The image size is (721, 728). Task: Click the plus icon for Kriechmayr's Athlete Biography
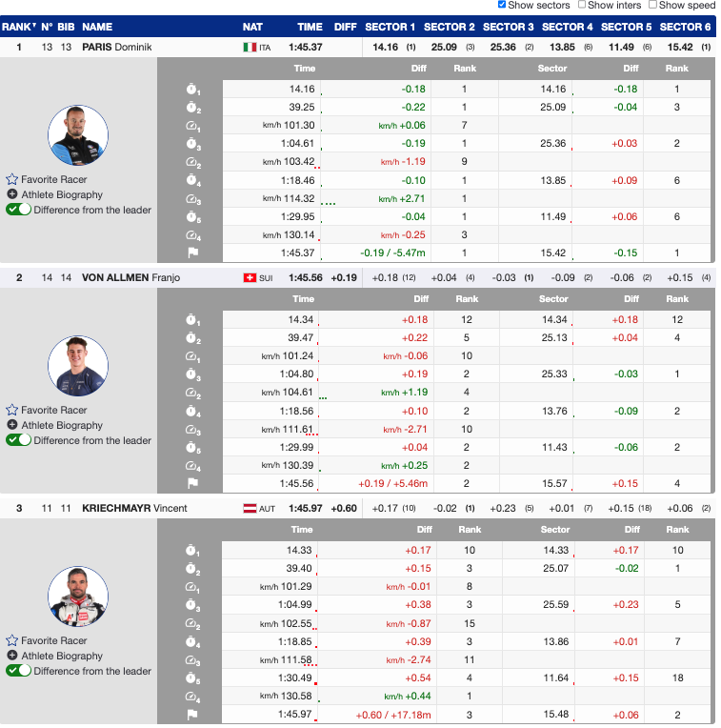[12, 656]
